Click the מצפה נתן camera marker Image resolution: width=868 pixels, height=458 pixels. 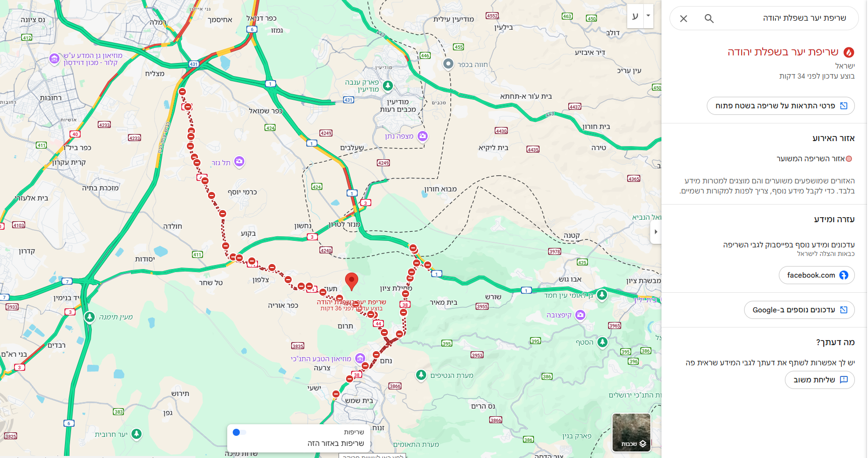pos(423,136)
